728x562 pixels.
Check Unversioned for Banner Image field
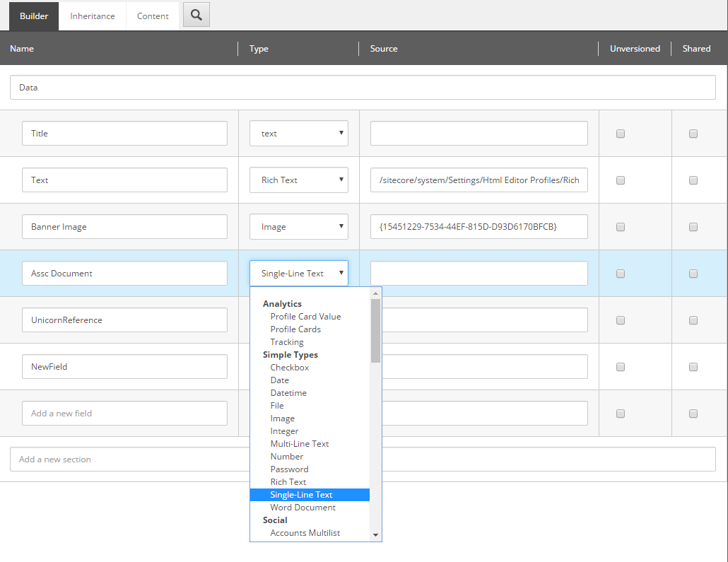coord(621,227)
